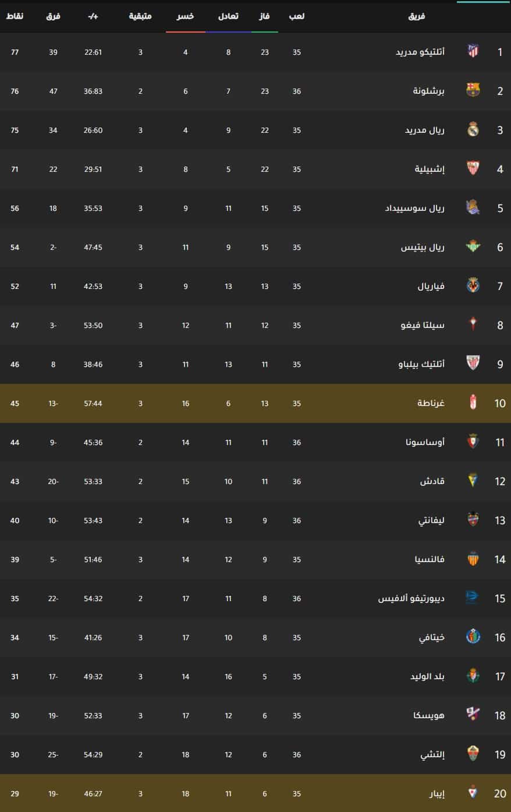Open the Real Sociedad crest icon
Image resolution: width=511 pixels, height=812 pixels.
pos(473,207)
